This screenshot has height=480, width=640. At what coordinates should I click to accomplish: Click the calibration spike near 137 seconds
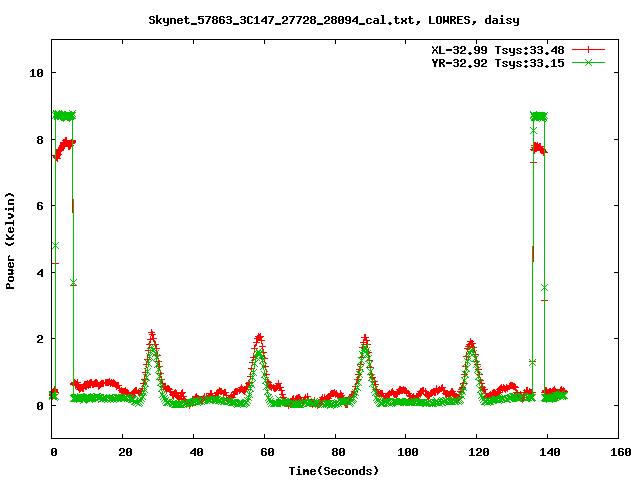(538, 117)
